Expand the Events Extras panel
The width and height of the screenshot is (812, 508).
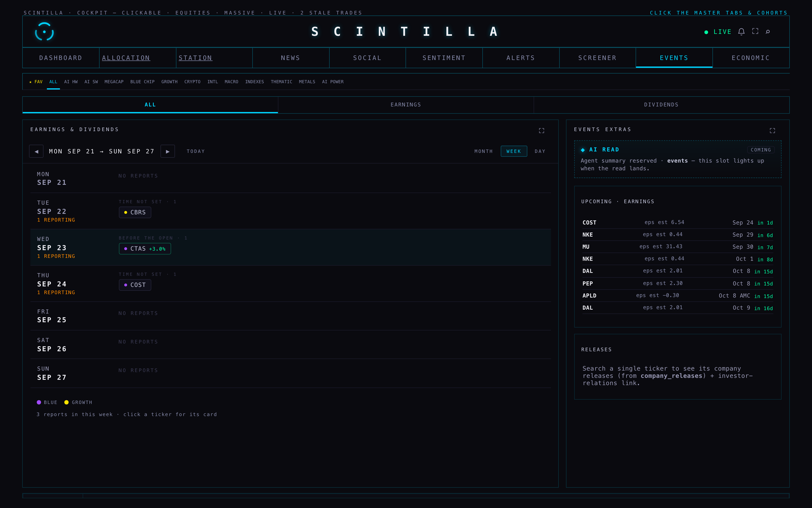click(772, 130)
